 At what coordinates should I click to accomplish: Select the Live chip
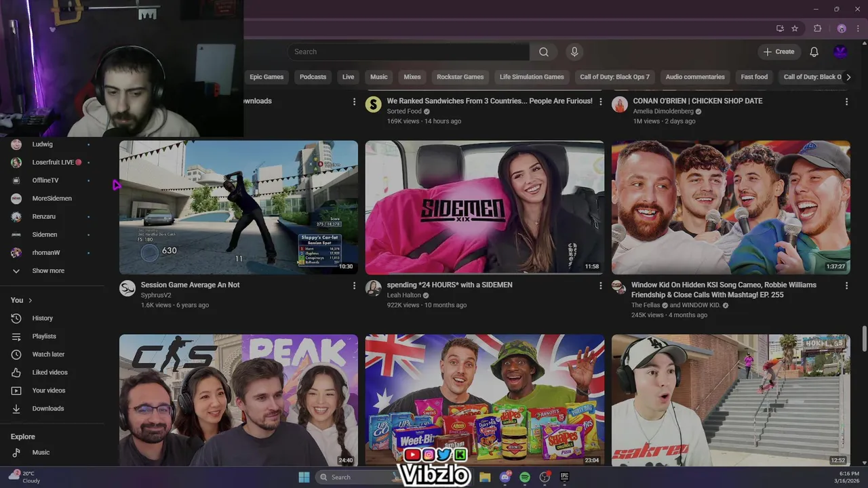[x=349, y=77]
